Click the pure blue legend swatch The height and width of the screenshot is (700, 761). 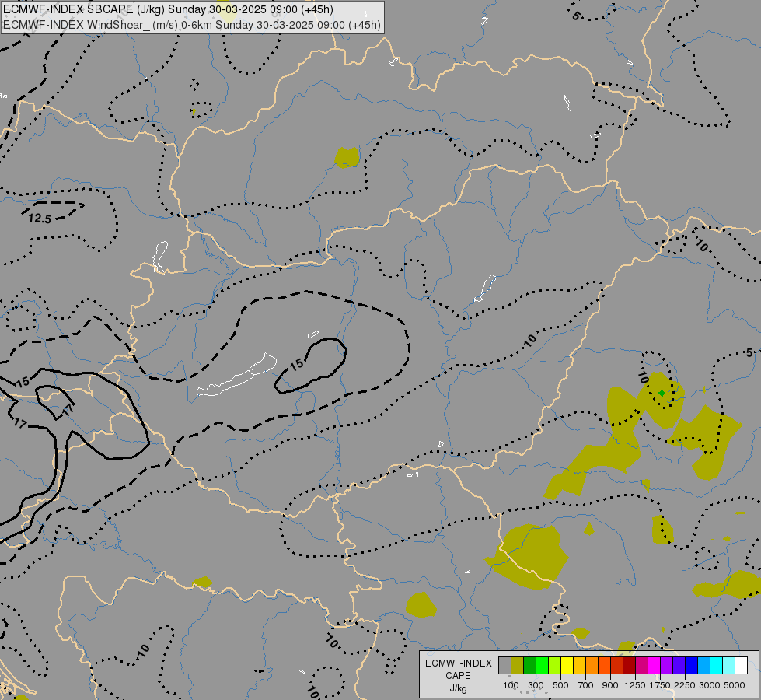pos(692,665)
